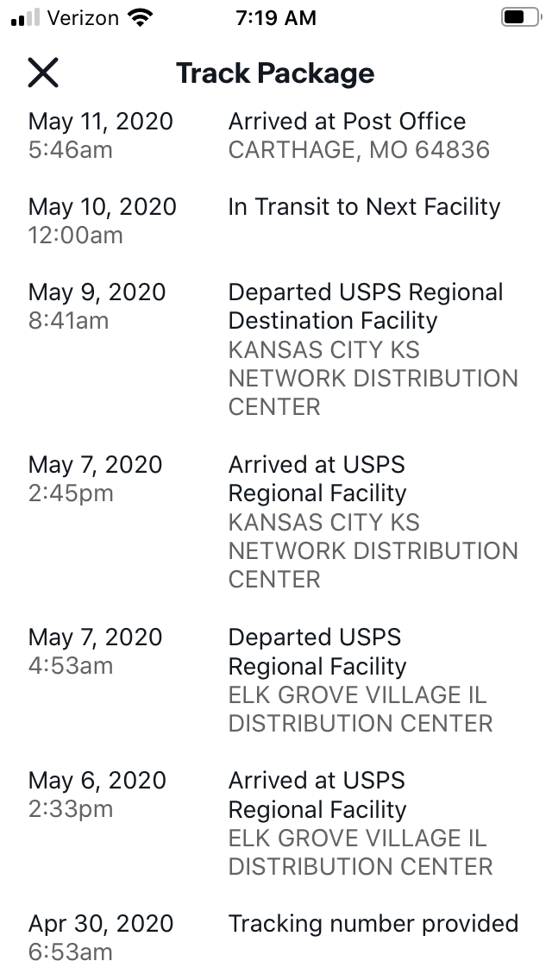Tap the battery icon in status bar
Image resolution: width=552 pixels, height=980 pixels.
tap(521, 17)
